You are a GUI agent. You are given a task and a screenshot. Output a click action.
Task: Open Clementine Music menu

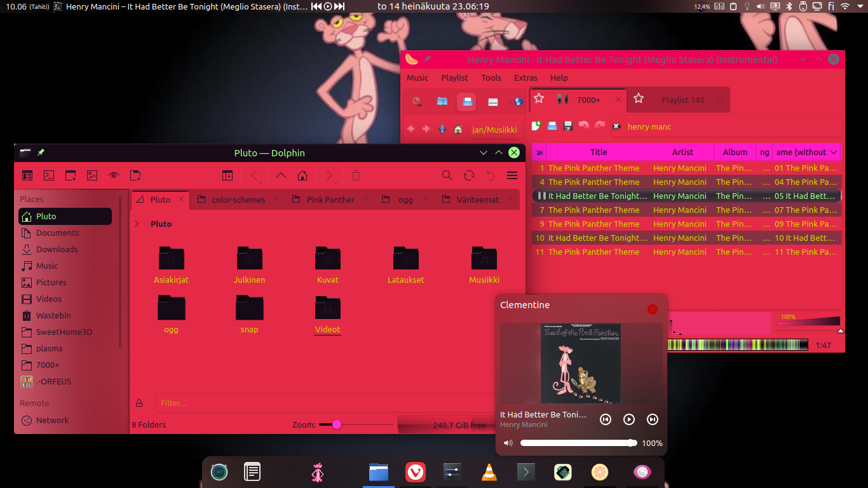(x=417, y=78)
